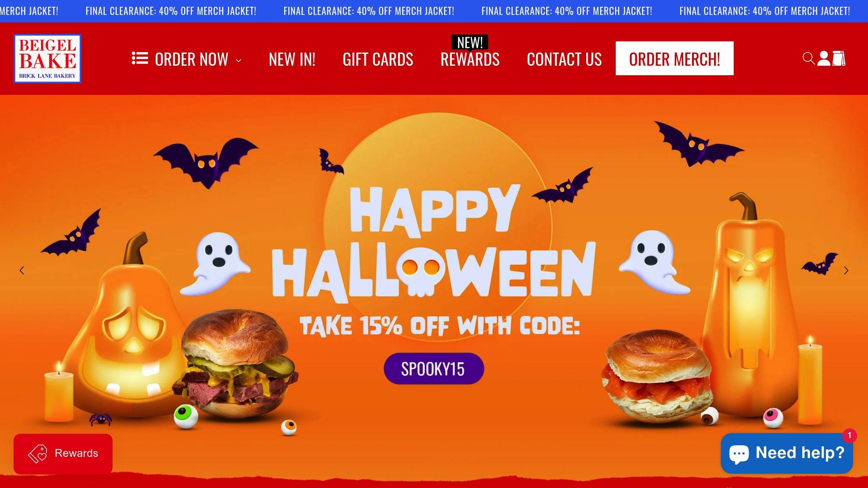Screen dimensions: 868x488
Task: Go to previous slide with left arrow
Action: (22, 270)
